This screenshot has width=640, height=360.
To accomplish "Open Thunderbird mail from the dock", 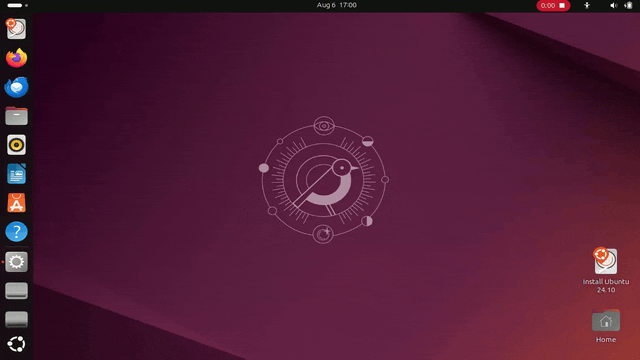I will click(x=16, y=87).
